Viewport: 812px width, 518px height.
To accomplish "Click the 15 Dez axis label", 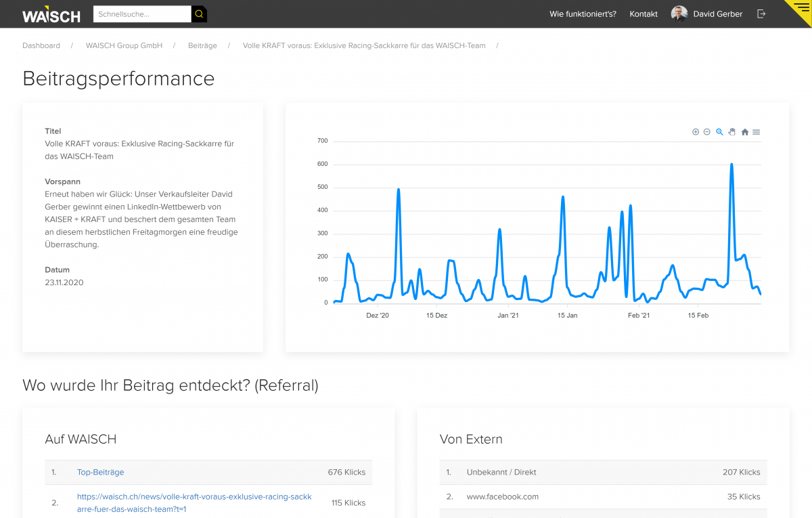I will tap(437, 316).
